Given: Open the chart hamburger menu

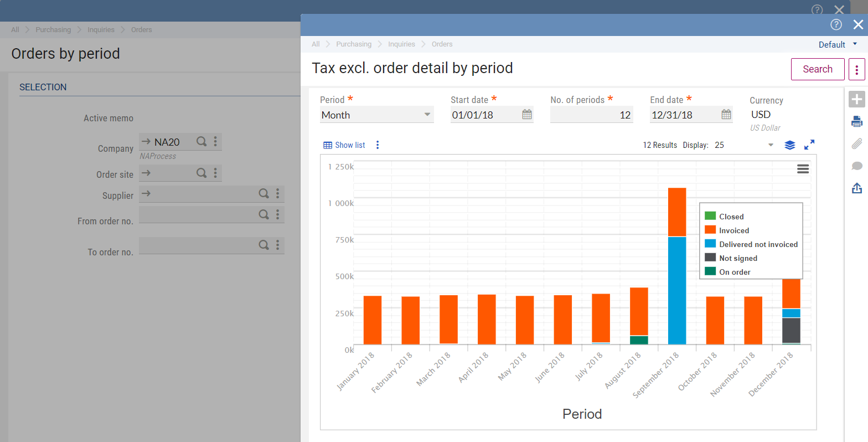Looking at the screenshot, I should [803, 169].
